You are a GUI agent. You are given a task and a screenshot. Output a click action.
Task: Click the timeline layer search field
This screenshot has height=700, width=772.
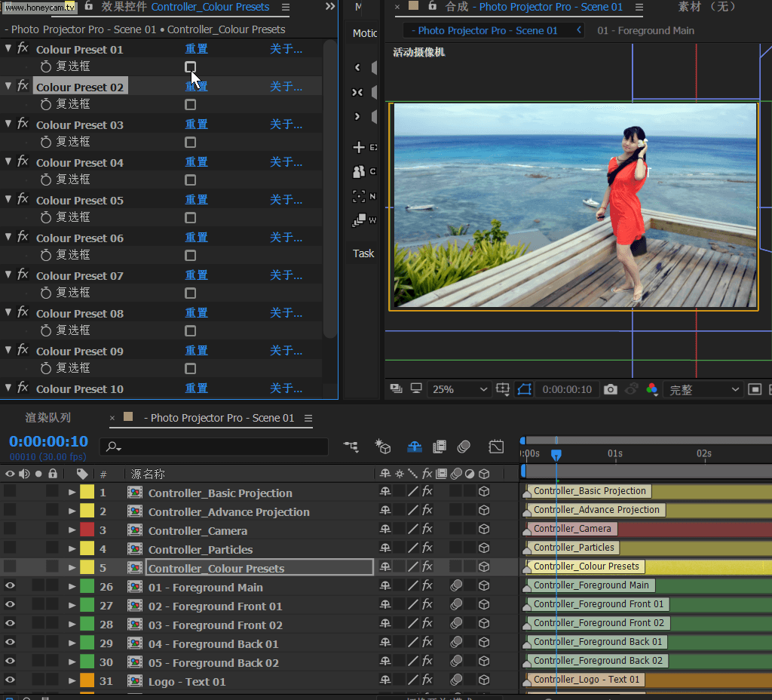[x=215, y=447]
